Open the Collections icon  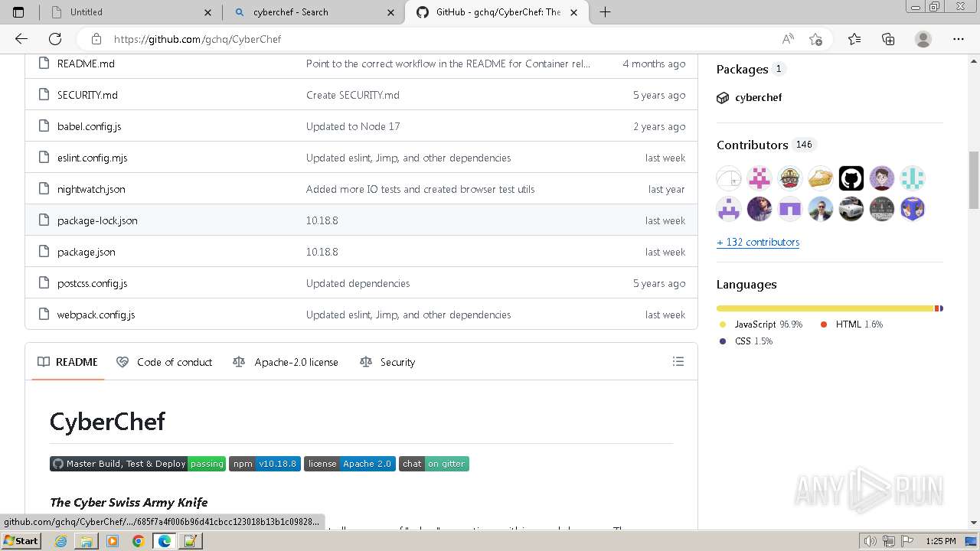pyautogui.click(x=888, y=39)
